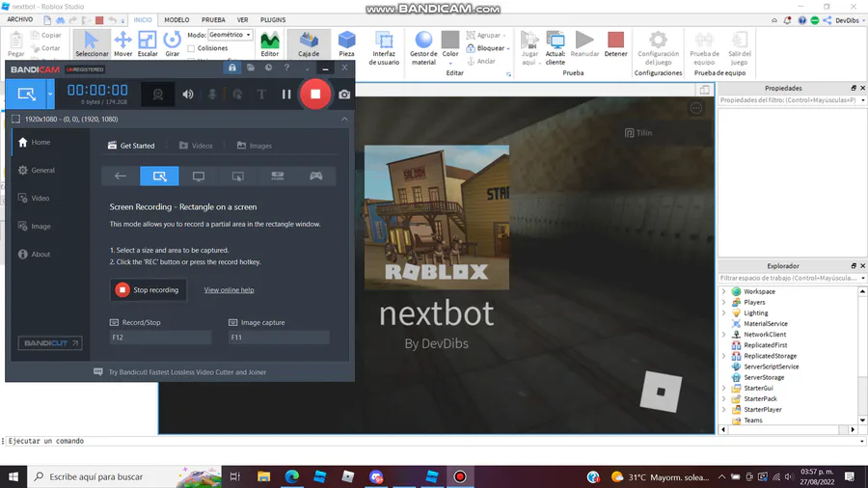Click the Stop recording button
868x488 pixels.
coord(148,290)
